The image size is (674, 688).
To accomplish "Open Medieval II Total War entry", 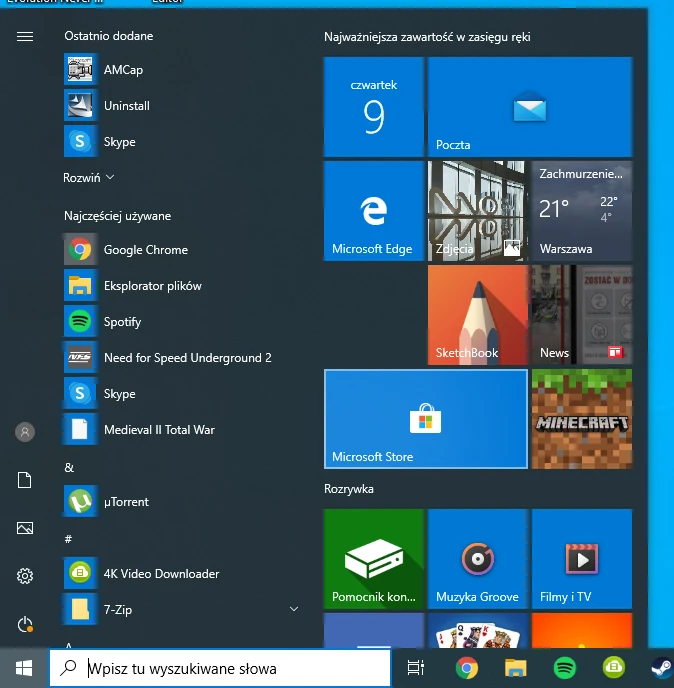I will [159, 430].
